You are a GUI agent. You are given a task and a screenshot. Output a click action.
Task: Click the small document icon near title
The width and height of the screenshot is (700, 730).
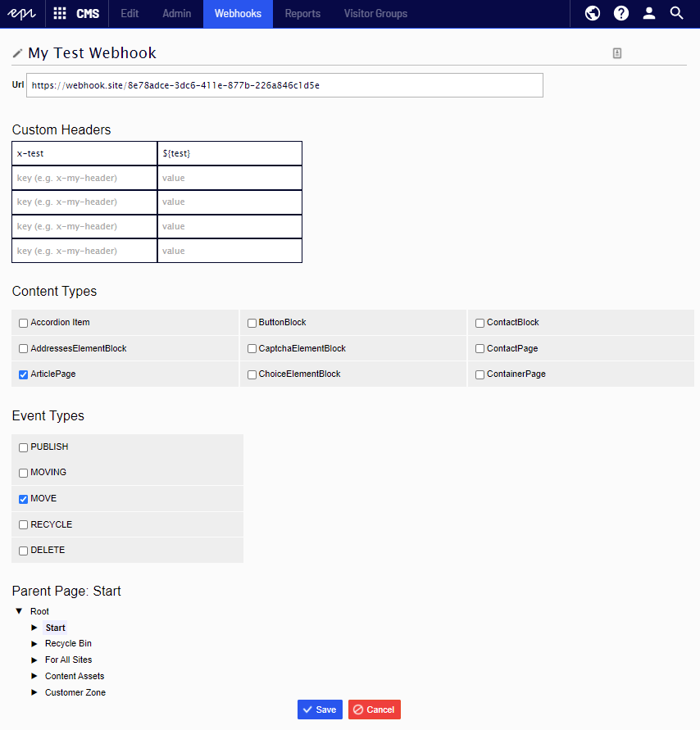point(617,53)
